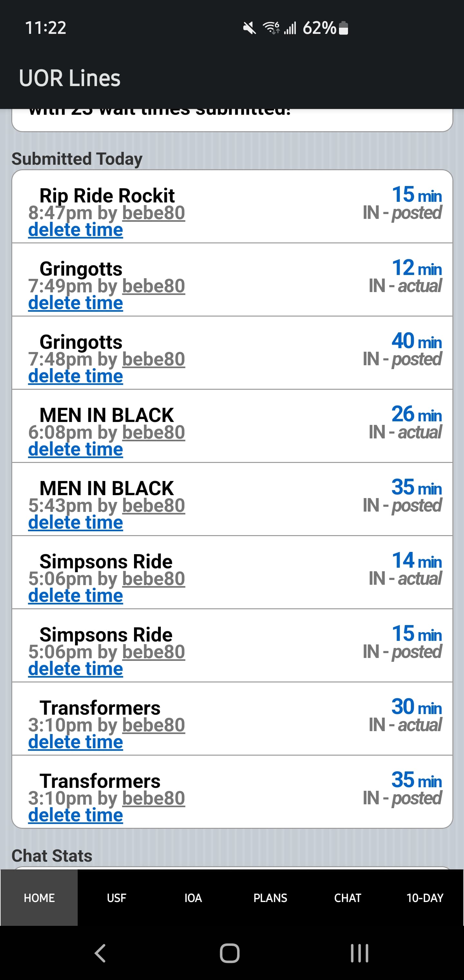Delete the 14 min Simpsons Ride time

(76, 595)
